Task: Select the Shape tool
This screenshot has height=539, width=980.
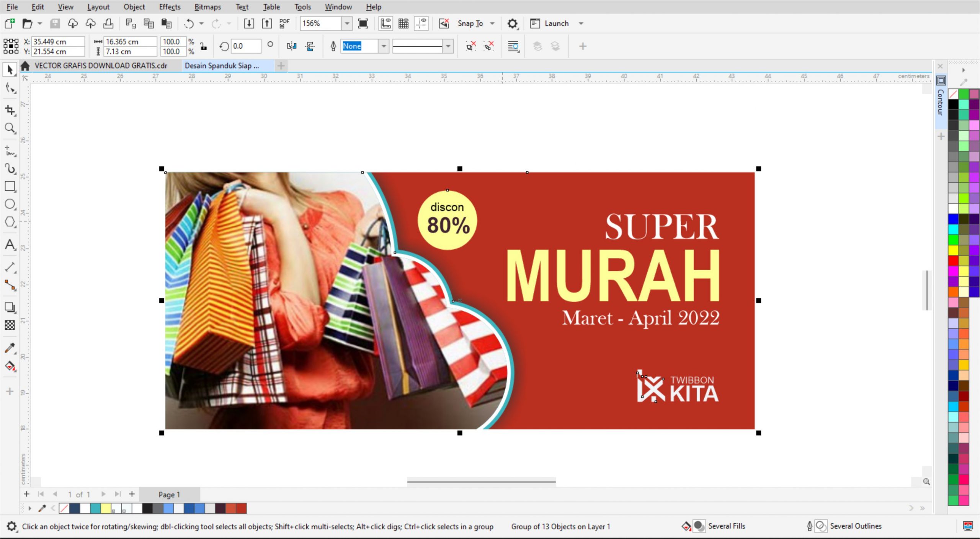Action: (10, 88)
